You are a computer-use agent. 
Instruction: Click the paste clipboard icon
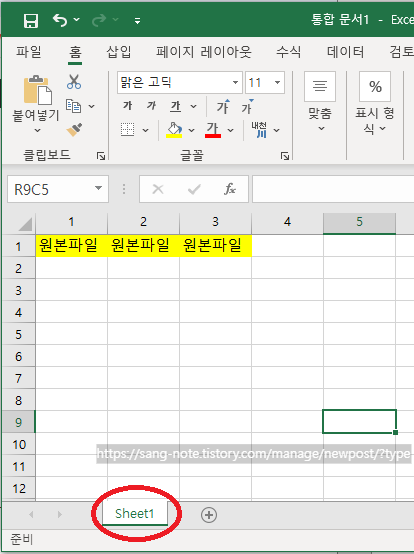pos(37,89)
